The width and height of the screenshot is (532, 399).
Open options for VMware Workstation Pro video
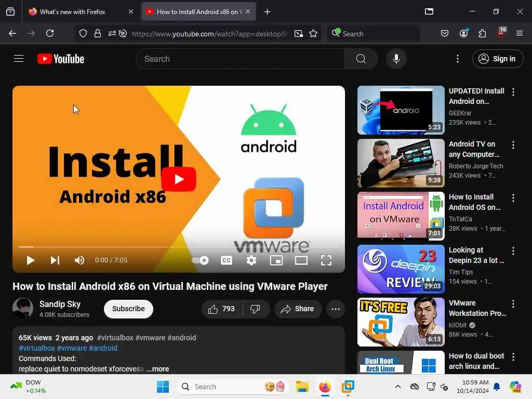513,303
